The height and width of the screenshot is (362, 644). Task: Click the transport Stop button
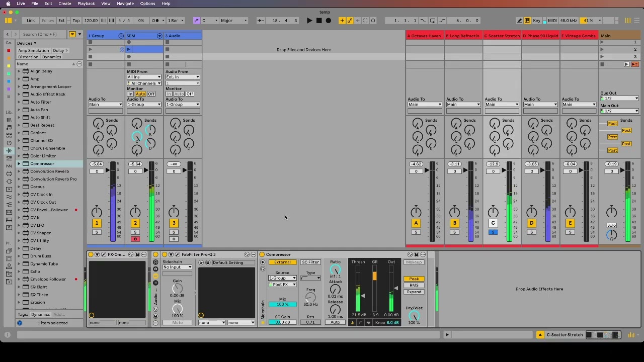point(319,21)
